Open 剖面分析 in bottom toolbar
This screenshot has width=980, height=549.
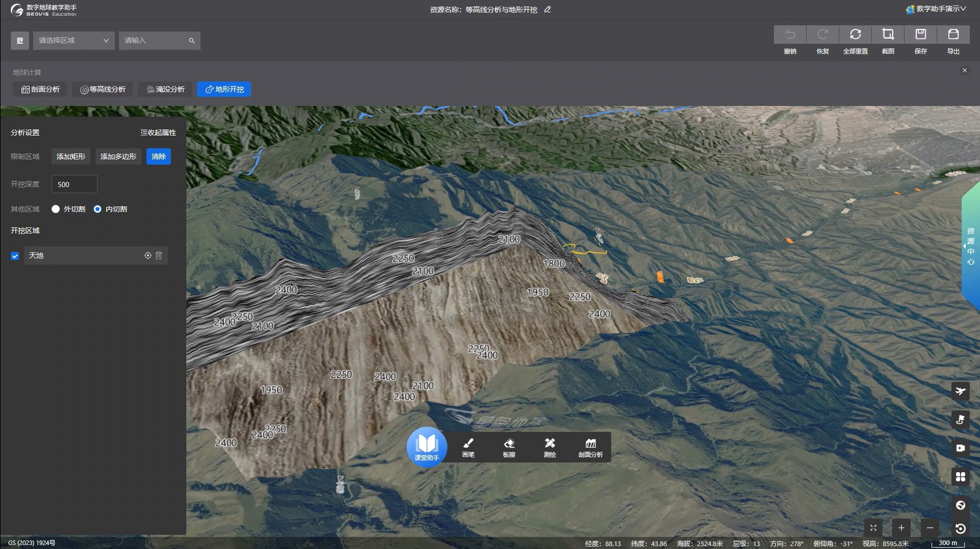click(590, 447)
